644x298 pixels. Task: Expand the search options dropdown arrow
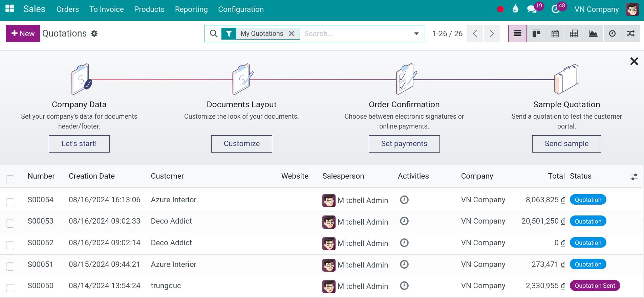pyautogui.click(x=416, y=33)
